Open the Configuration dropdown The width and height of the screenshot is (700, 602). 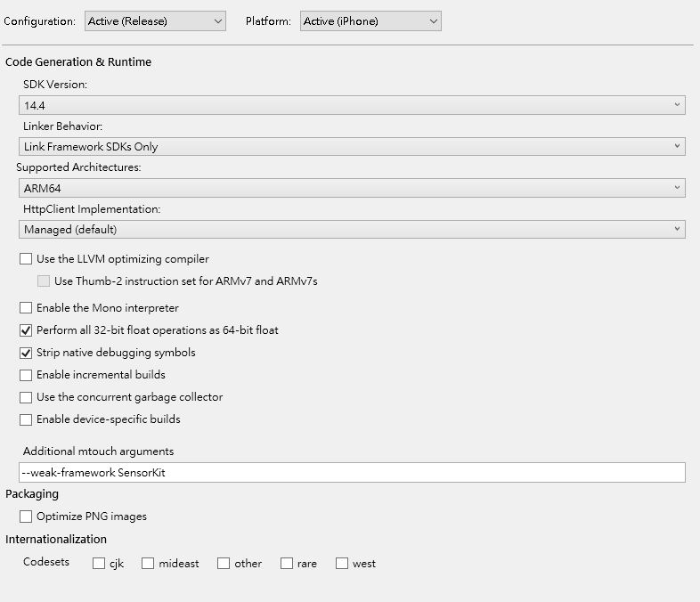point(155,21)
